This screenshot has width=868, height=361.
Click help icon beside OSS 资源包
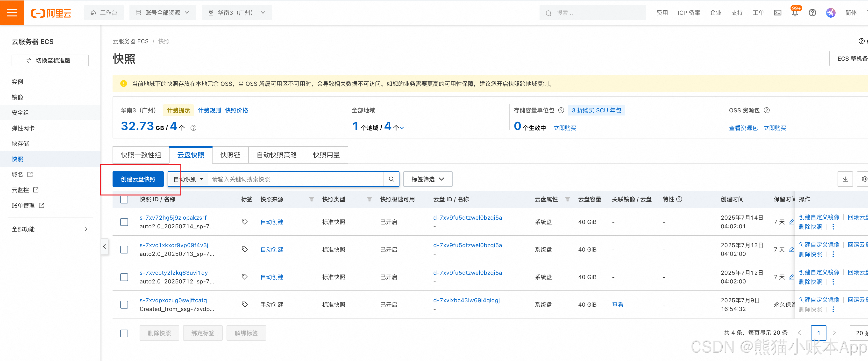[767, 110]
